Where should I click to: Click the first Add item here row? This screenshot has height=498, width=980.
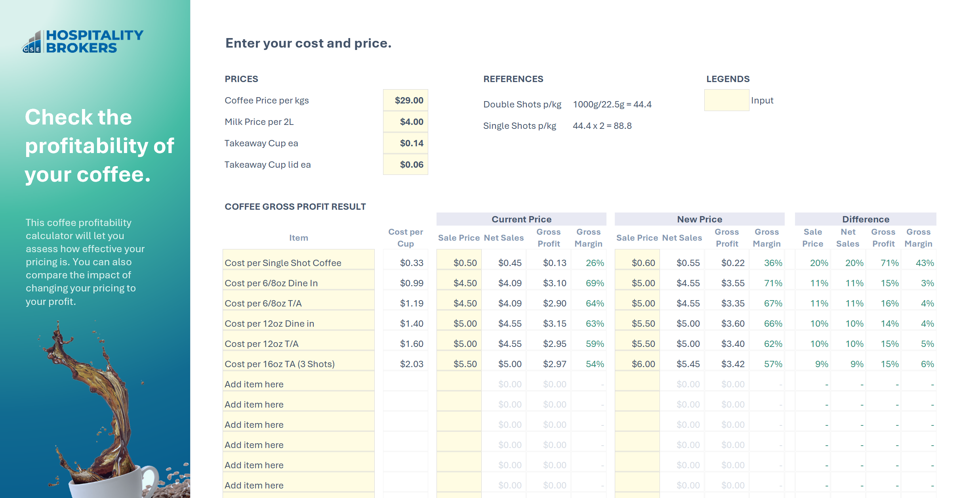[299, 381]
